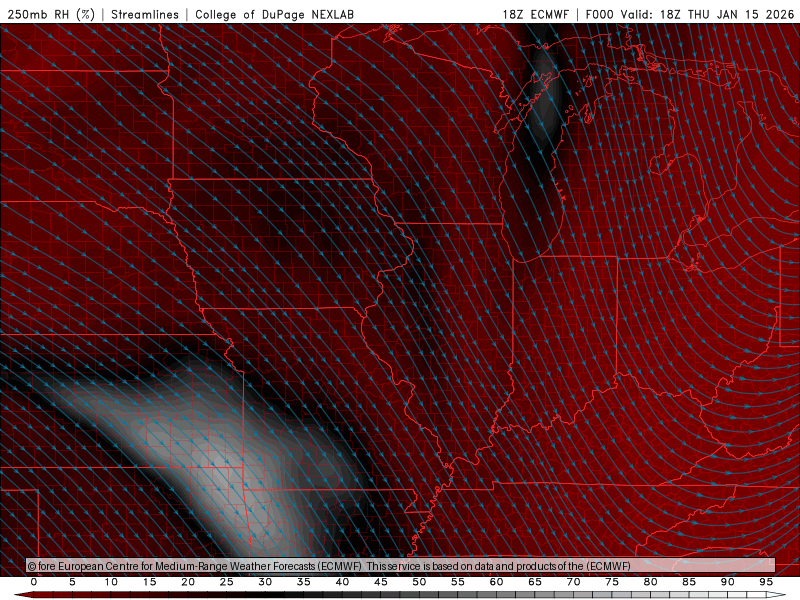Select the 'Streamlines' label in header

pos(145,14)
